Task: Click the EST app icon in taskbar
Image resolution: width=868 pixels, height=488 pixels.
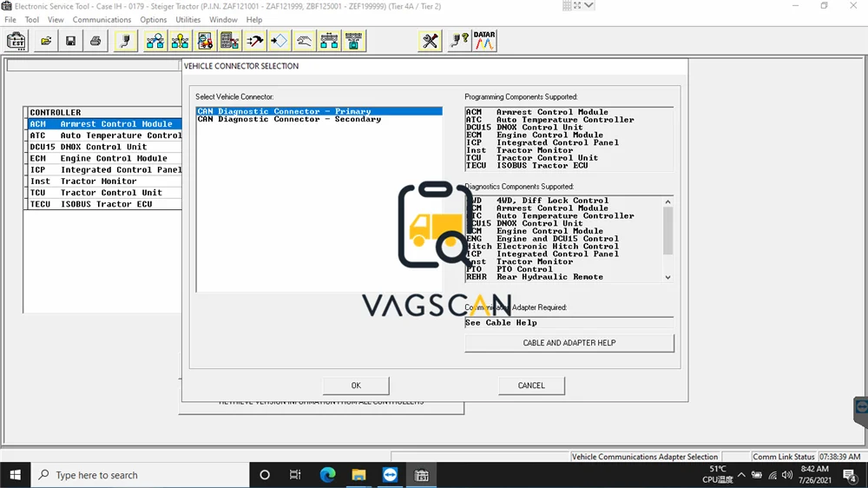Action: click(x=421, y=475)
